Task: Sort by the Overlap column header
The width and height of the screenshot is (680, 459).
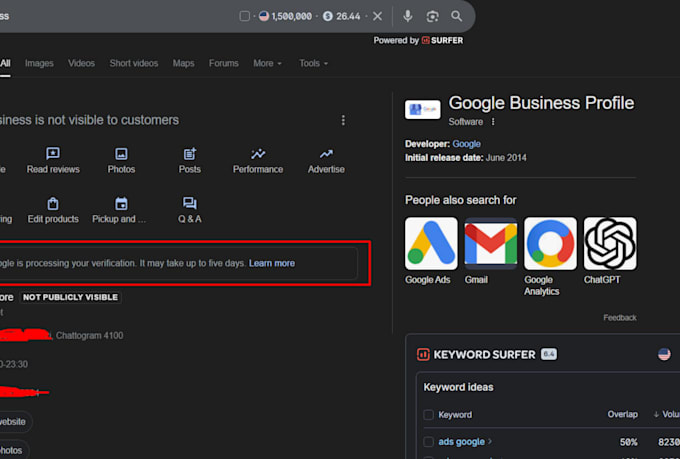Action: (622, 414)
